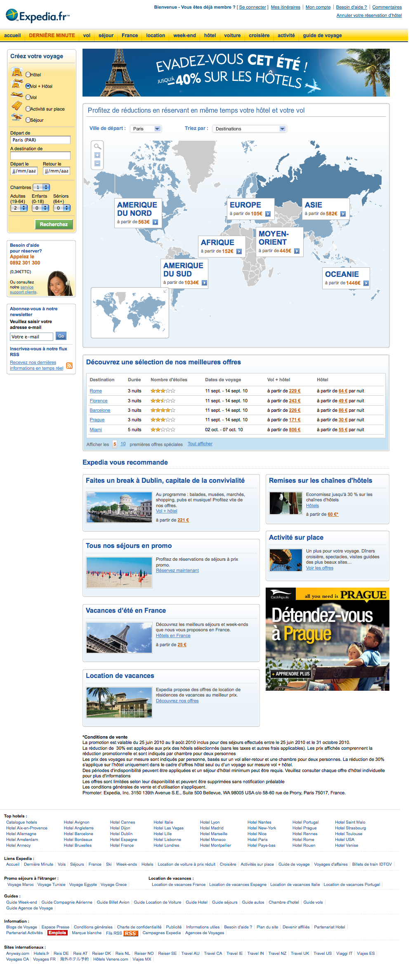Viewport: 415px width, 980px height.
Task: Open the Florence destination link
Action: (x=99, y=401)
